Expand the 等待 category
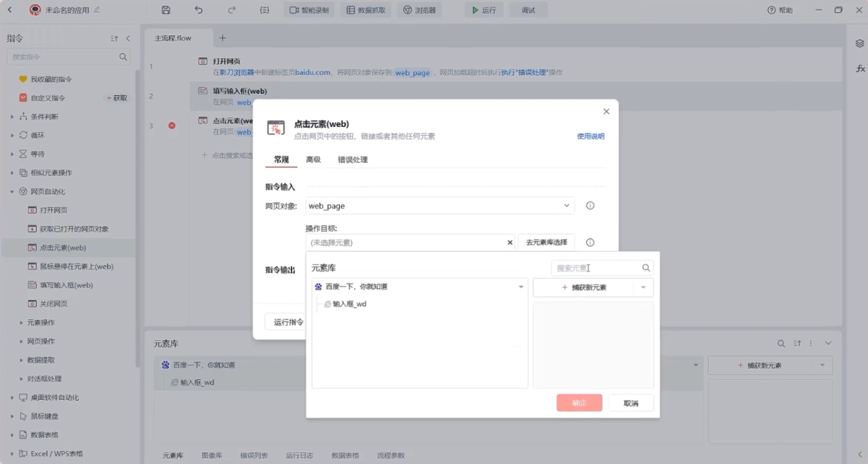This screenshot has height=464, width=868. [12, 154]
